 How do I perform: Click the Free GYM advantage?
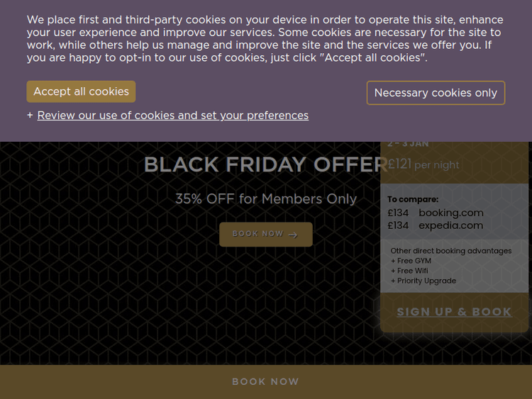click(414, 261)
